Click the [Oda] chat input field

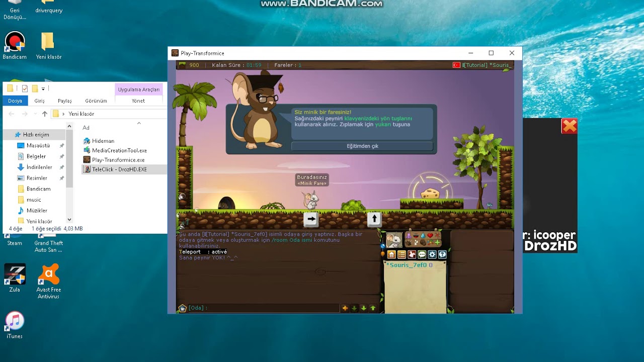pos(264,308)
